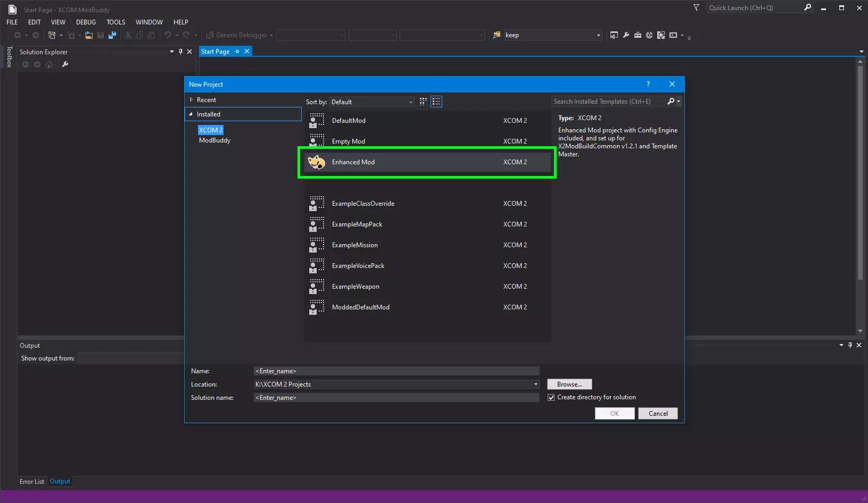Image resolution: width=868 pixels, height=503 pixels.
Task: Open the Sort by Default dropdown
Action: click(371, 102)
